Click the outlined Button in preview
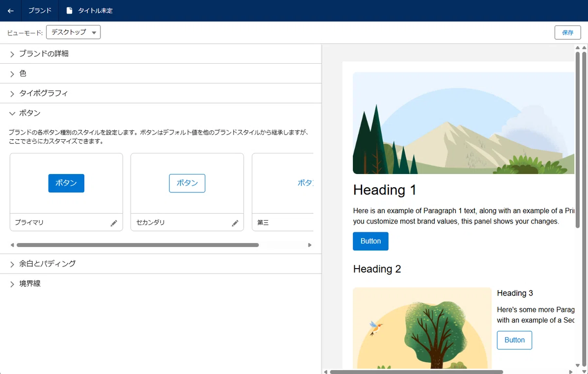This screenshot has height=374, width=588. pyautogui.click(x=514, y=340)
